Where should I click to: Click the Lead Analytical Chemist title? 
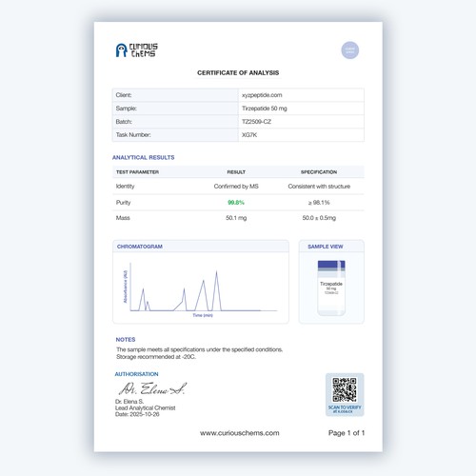(x=146, y=407)
